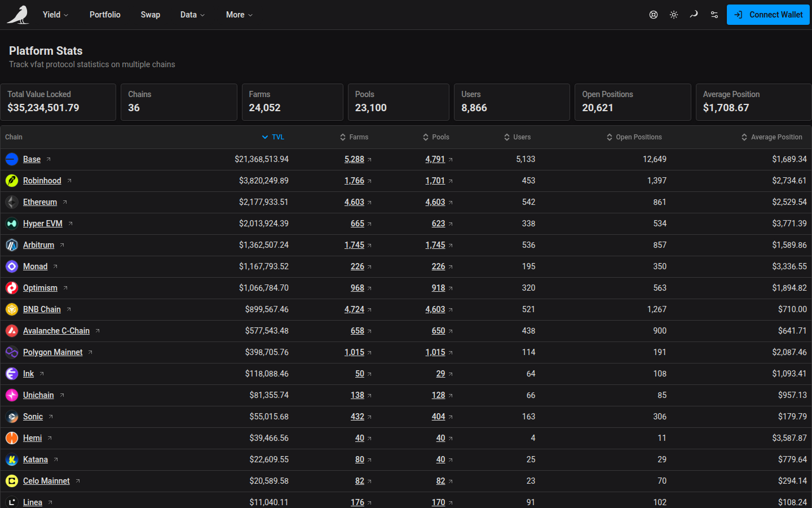Screen dimensions: 812x508
Task: Sort table by Open Positions column
Action: 634,137
